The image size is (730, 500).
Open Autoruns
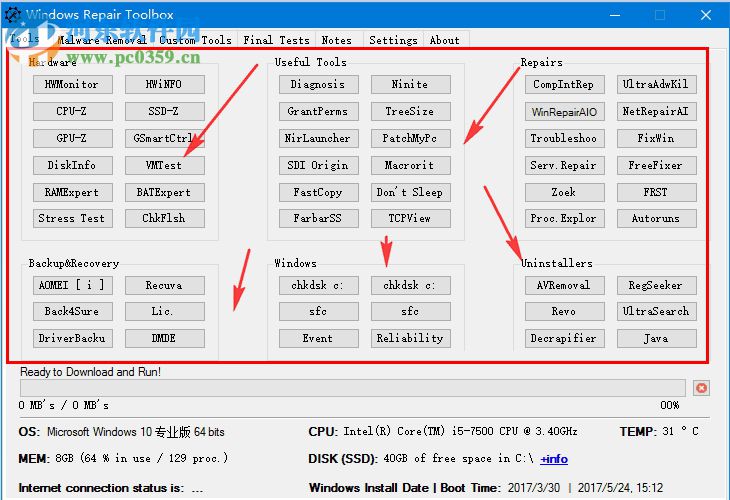click(x=656, y=218)
